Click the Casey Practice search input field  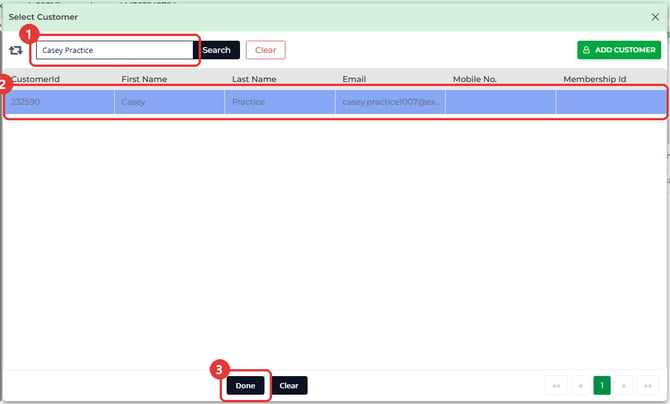pyautogui.click(x=115, y=50)
